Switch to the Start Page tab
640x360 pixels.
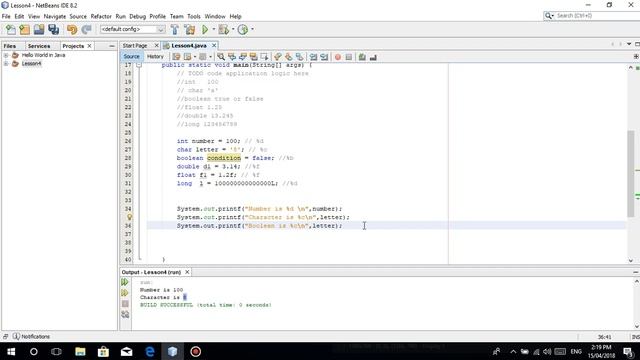pyautogui.click(x=135, y=46)
